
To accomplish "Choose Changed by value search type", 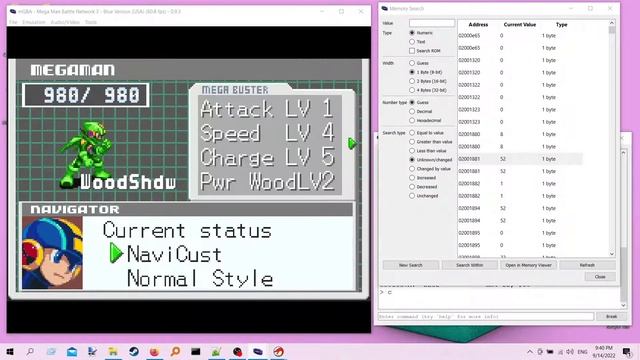I will [412, 169].
